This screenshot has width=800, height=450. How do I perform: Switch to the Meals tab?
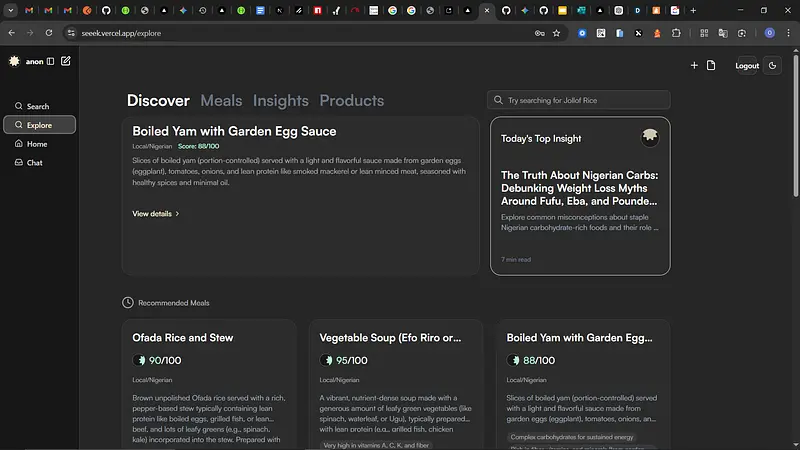(221, 101)
